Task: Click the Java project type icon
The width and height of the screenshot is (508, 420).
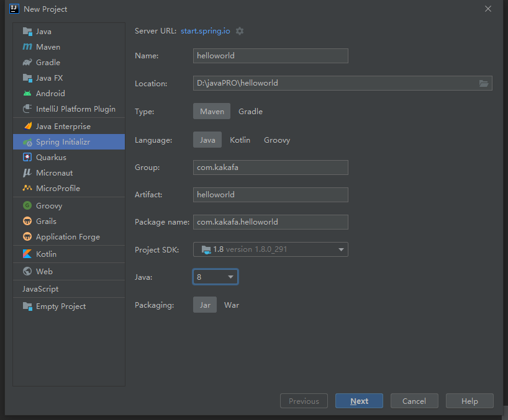Action: click(27, 32)
